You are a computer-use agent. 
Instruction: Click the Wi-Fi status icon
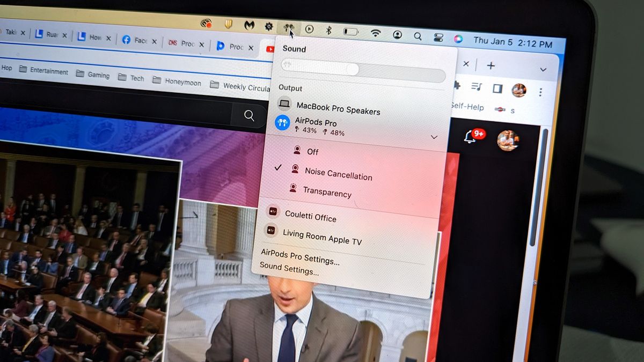pos(376,33)
